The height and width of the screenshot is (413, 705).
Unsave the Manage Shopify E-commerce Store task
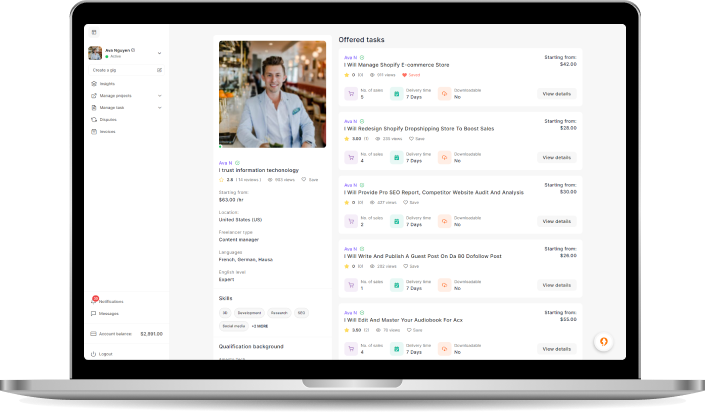(x=411, y=75)
